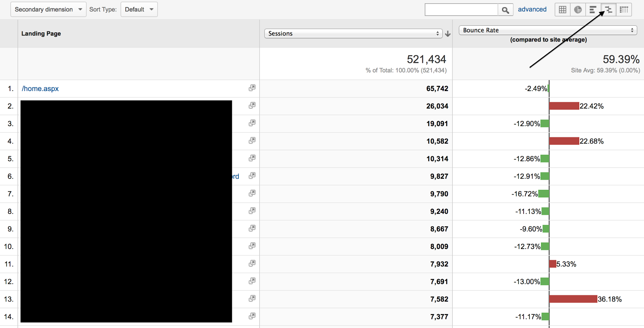
Task: Click the magnifier search button
Action: tap(506, 10)
